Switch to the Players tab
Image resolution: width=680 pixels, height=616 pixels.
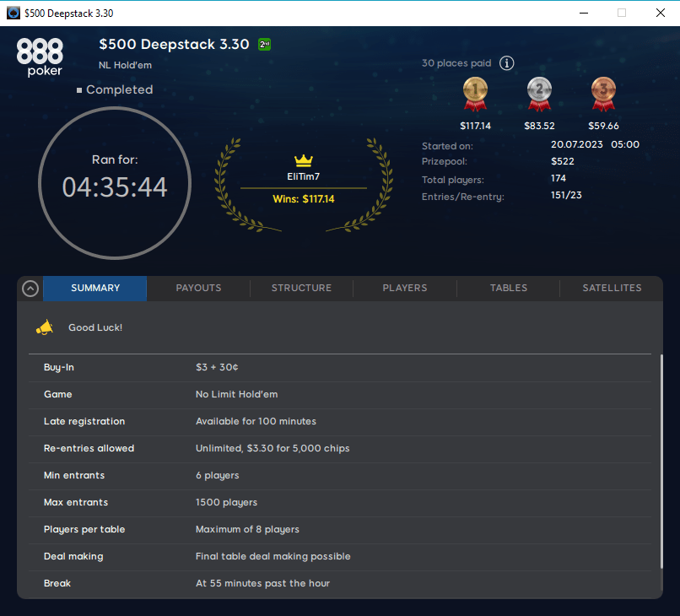tap(405, 288)
